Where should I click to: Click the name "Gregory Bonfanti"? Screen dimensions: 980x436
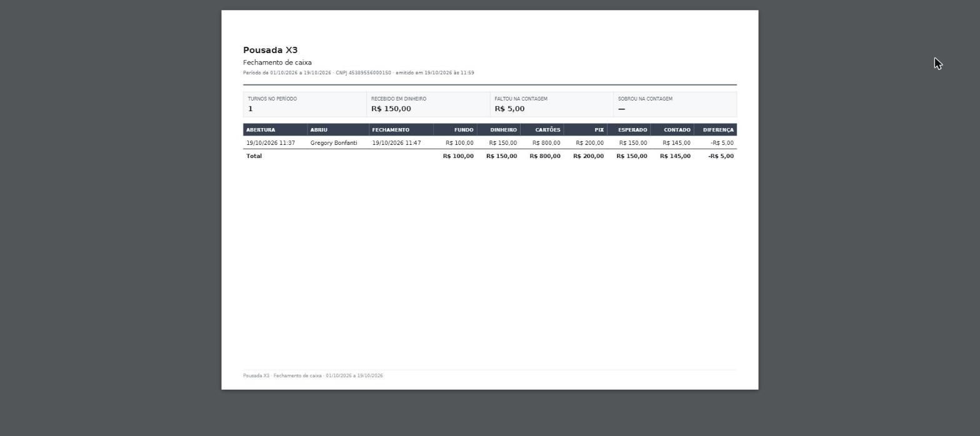[x=334, y=143]
